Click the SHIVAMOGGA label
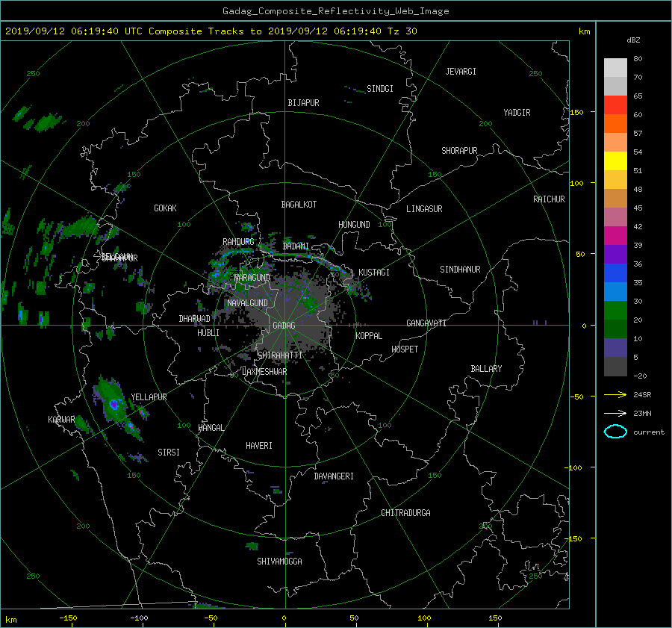This screenshot has width=672, height=628. point(279,562)
